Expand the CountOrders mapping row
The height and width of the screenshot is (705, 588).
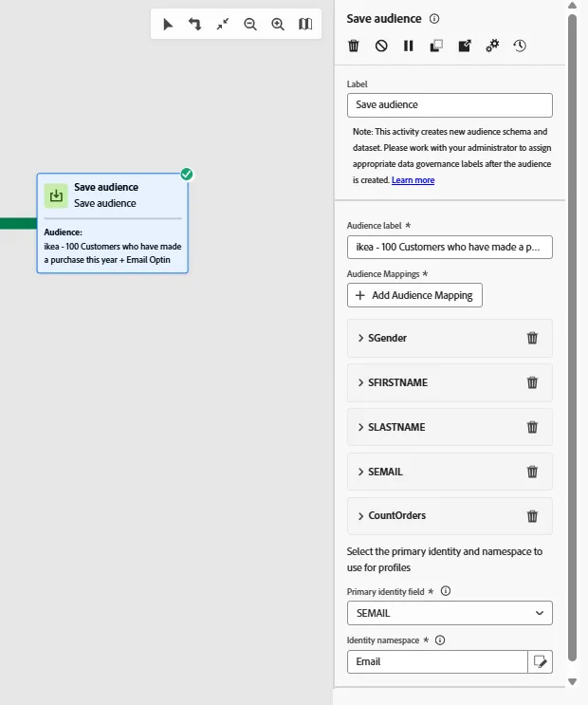[x=360, y=516]
